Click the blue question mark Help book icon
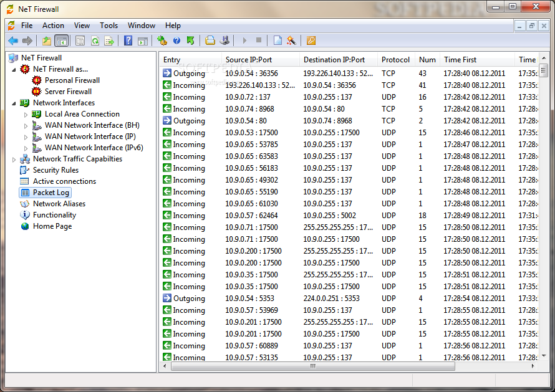The height and width of the screenshot is (392, 555). click(128, 41)
